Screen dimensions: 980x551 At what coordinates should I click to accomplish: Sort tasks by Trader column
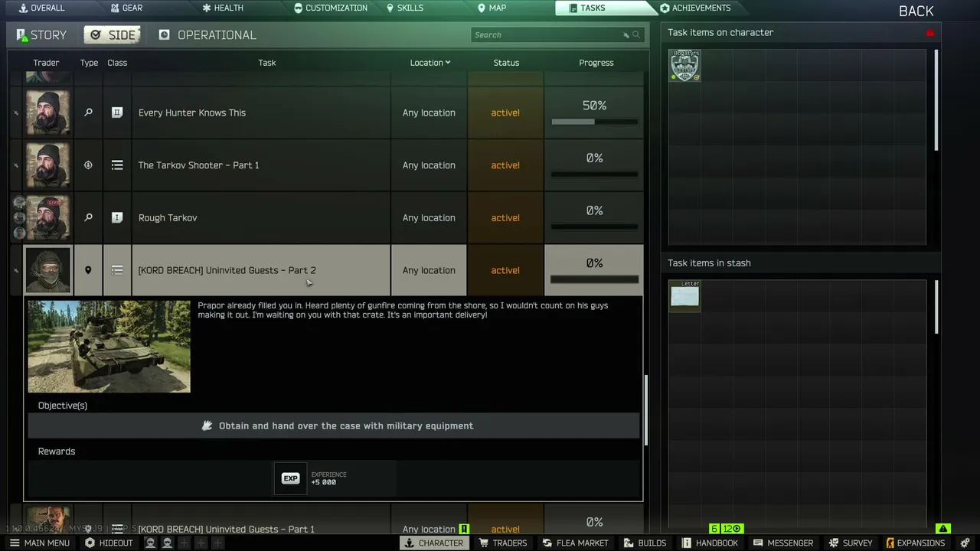[46, 63]
